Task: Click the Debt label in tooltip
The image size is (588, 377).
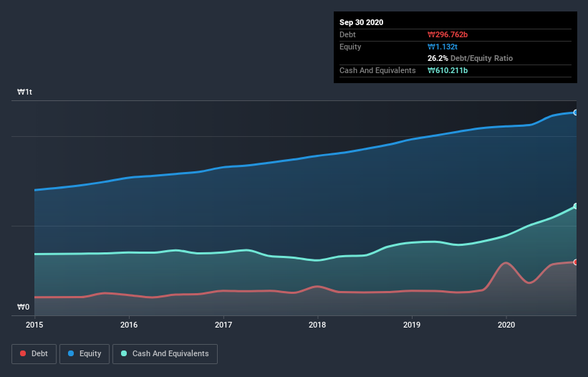Action: pos(347,34)
